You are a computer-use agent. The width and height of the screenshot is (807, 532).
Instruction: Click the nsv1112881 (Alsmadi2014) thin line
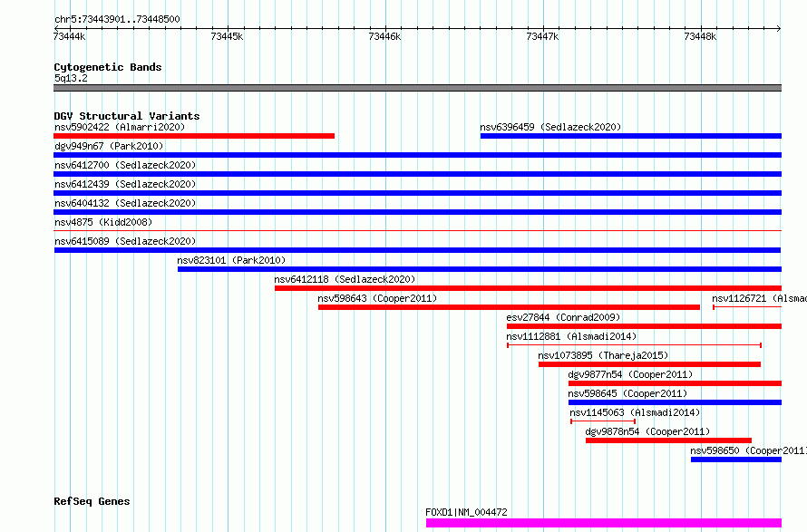634,345
